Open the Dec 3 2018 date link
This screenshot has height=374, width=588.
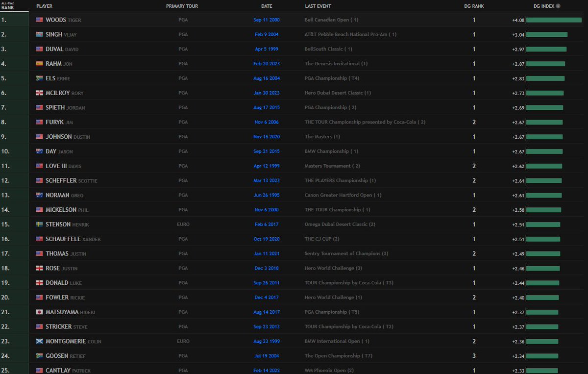point(267,268)
